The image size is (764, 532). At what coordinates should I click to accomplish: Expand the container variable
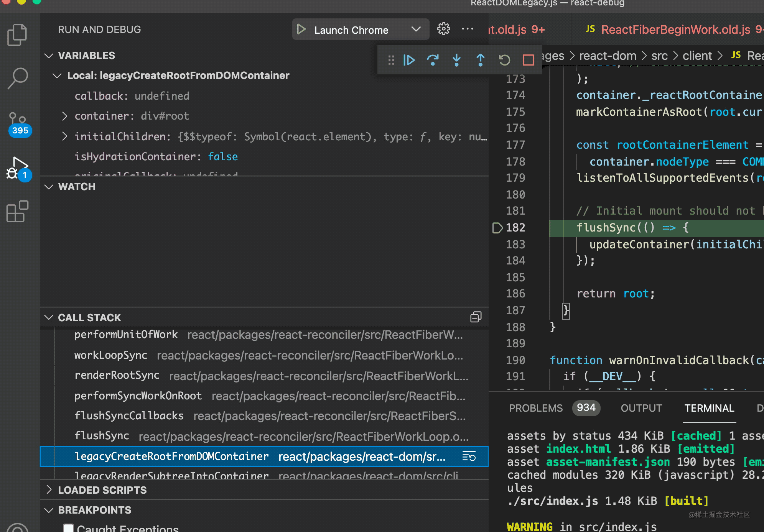coord(64,116)
